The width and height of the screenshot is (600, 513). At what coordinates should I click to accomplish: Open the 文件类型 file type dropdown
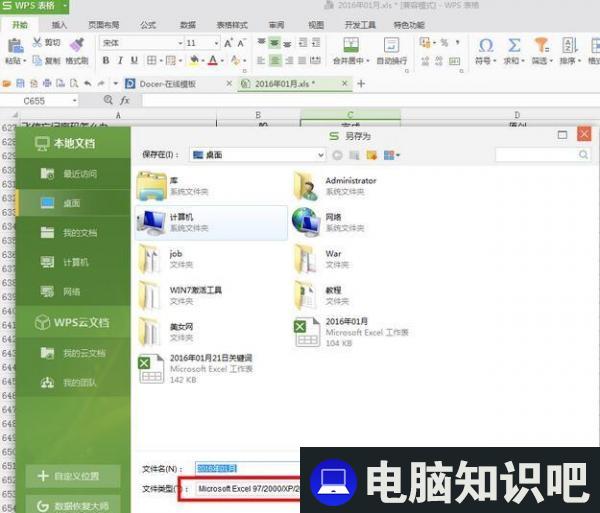pyautogui.click(x=248, y=489)
